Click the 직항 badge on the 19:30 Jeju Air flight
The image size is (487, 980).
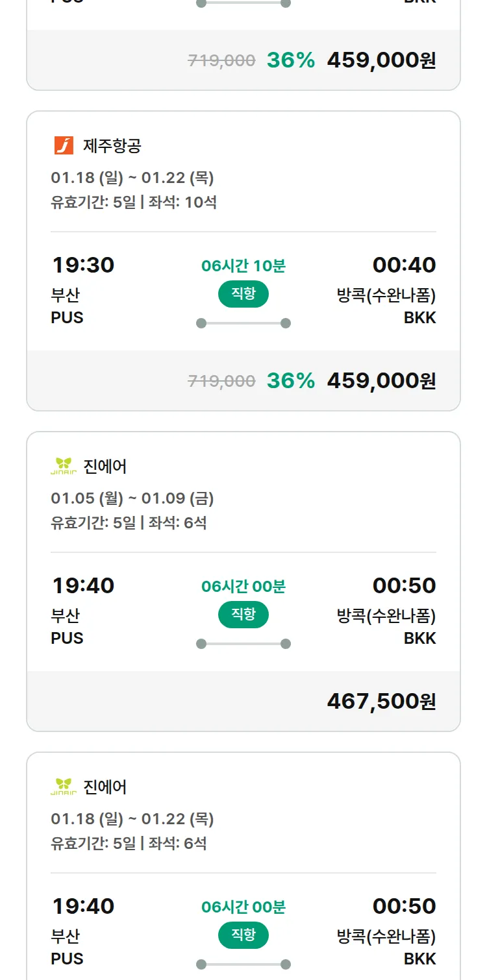click(x=243, y=294)
